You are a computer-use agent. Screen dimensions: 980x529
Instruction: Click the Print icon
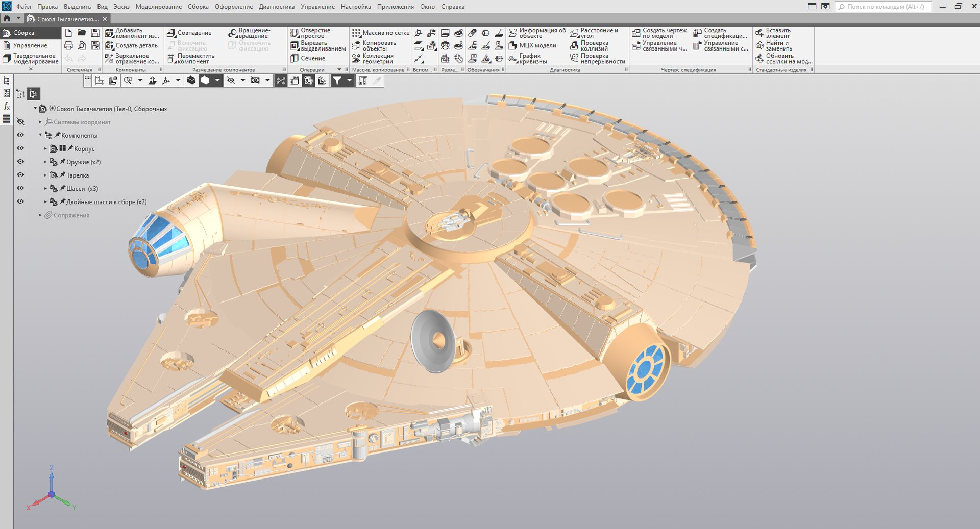68,46
